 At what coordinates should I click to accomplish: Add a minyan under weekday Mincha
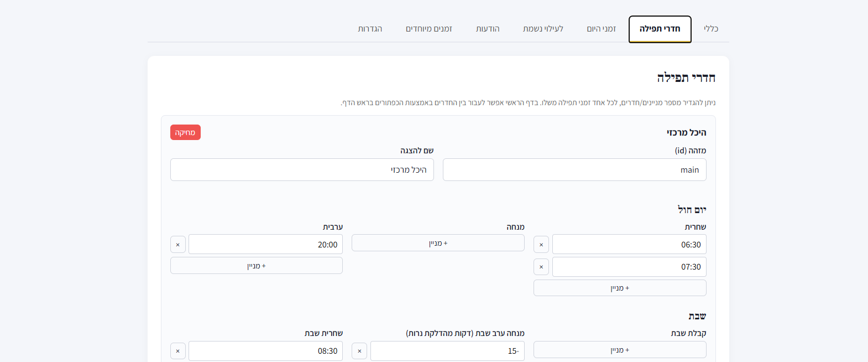click(x=438, y=243)
